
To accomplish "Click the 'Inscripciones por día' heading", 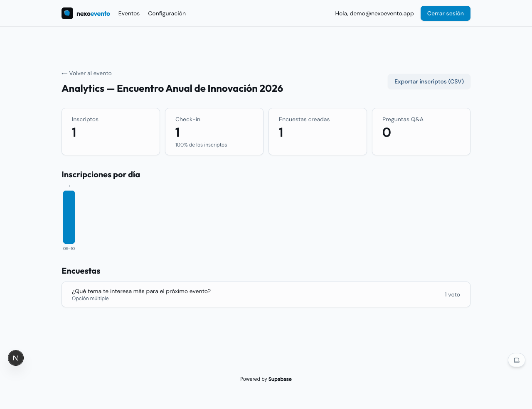I will (101, 175).
